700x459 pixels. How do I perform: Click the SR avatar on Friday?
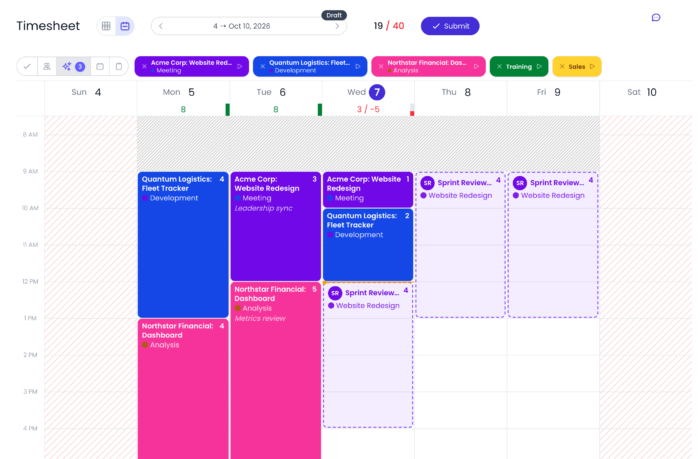pyautogui.click(x=520, y=183)
